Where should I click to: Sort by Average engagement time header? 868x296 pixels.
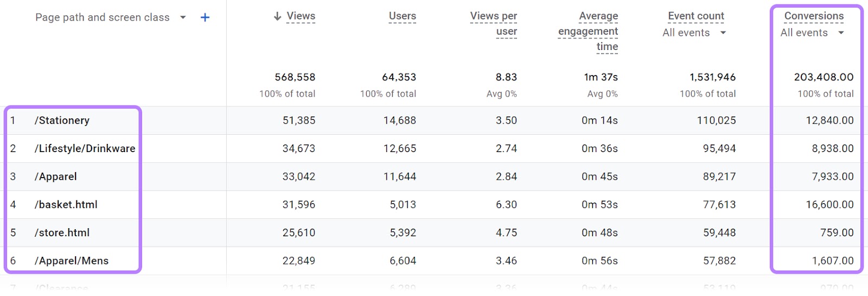(x=588, y=32)
